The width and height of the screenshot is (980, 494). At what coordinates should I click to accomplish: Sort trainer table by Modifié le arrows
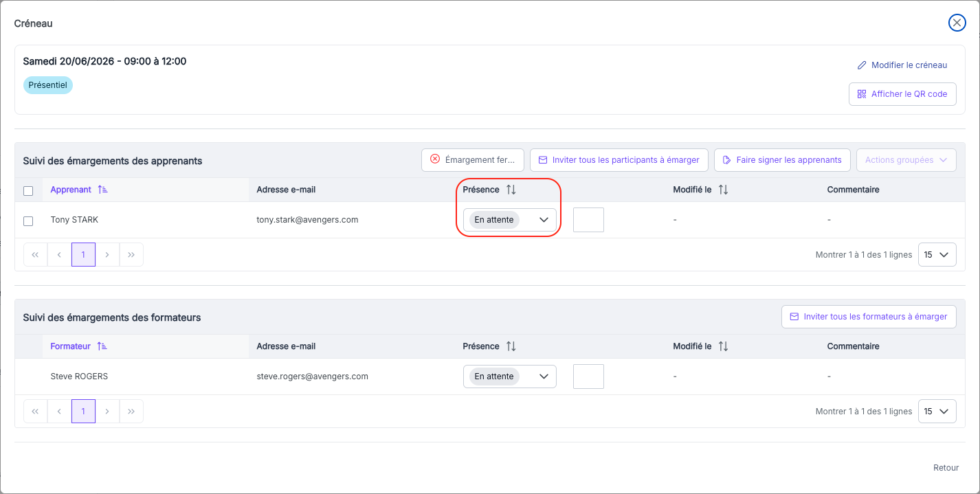tap(723, 346)
